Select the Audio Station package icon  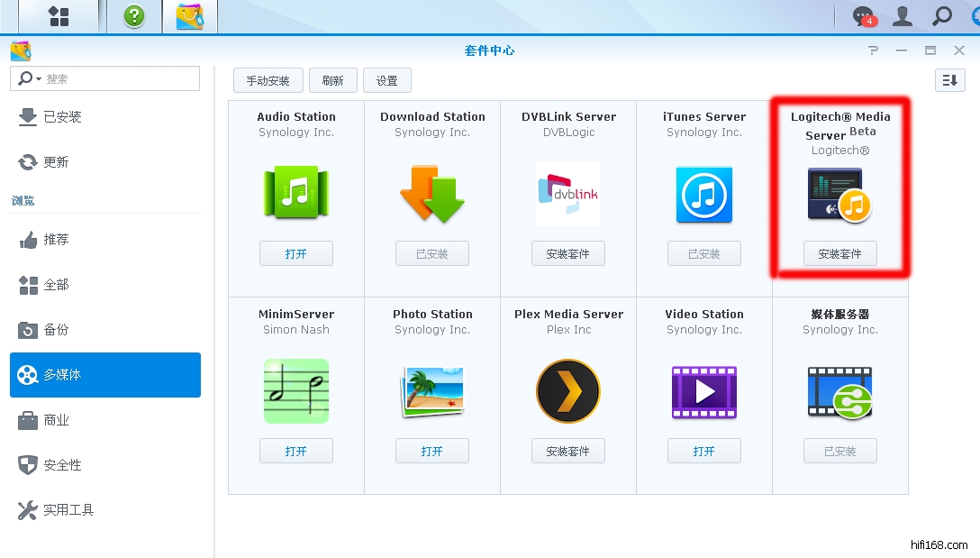(295, 193)
